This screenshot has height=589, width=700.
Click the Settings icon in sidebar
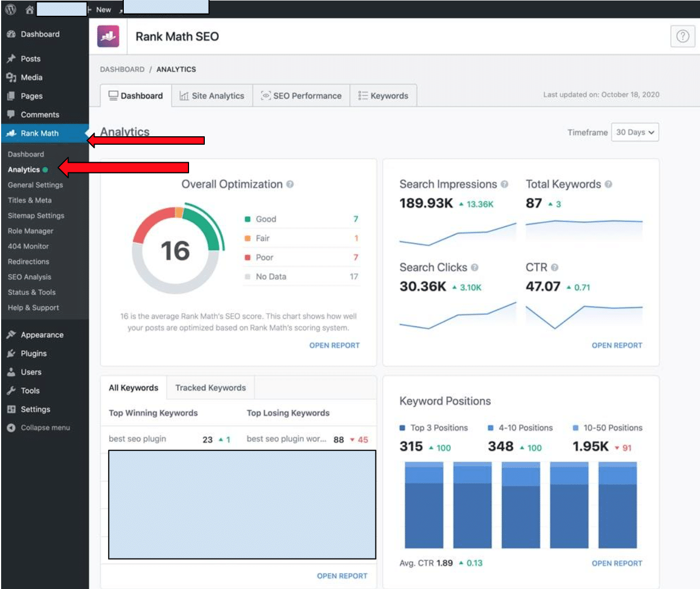pos(11,409)
